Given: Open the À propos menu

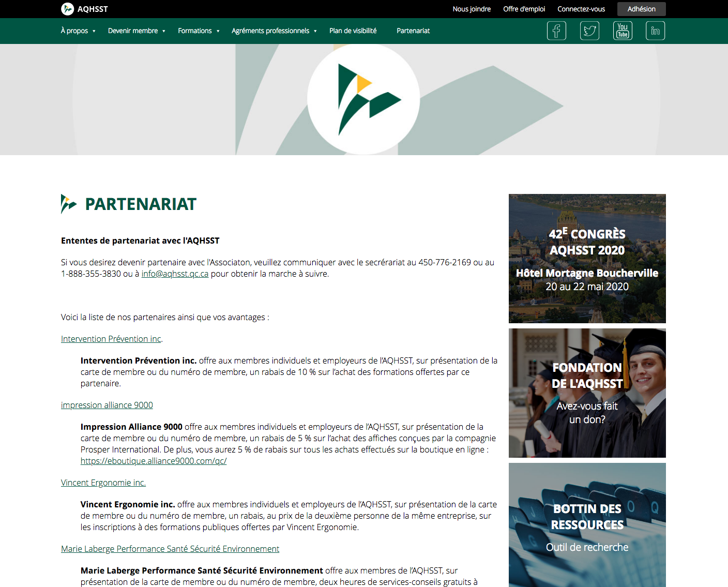Looking at the screenshot, I should (x=74, y=31).
